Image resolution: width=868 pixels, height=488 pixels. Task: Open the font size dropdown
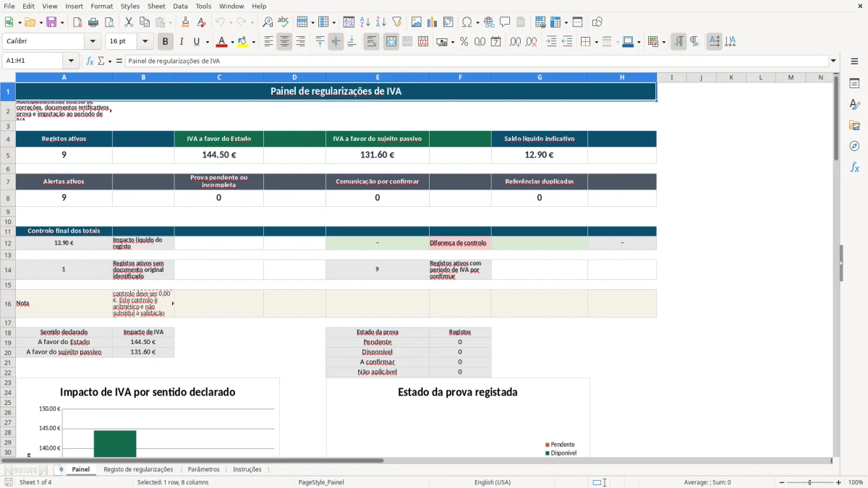[145, 42]
